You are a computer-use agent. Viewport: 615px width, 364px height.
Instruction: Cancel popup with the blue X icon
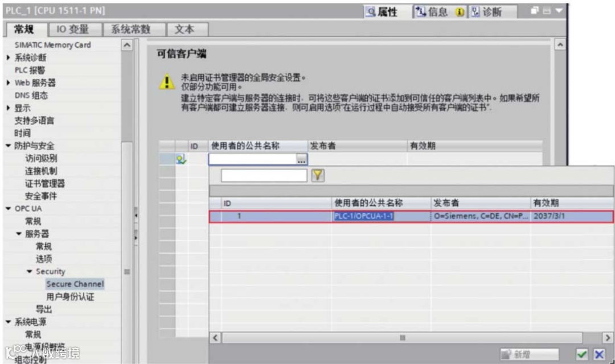(599, 354)
